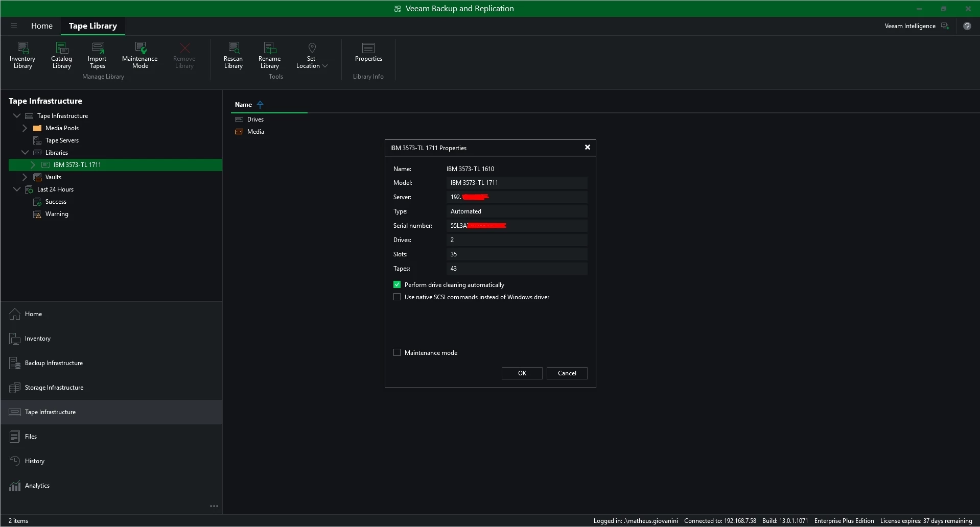
Task: Open Storage Infrastructure navigation view
Action: (x=111, y=388)
